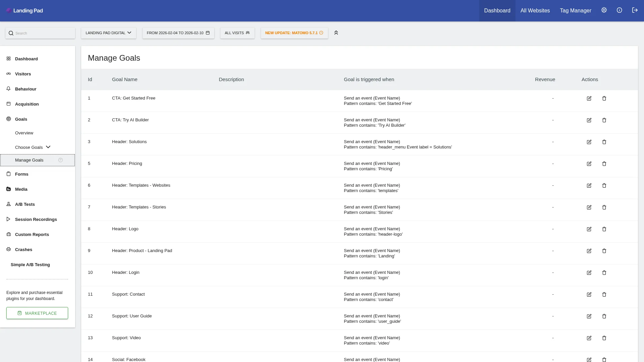Click help icon beside Manage Goals

[60, 160]
